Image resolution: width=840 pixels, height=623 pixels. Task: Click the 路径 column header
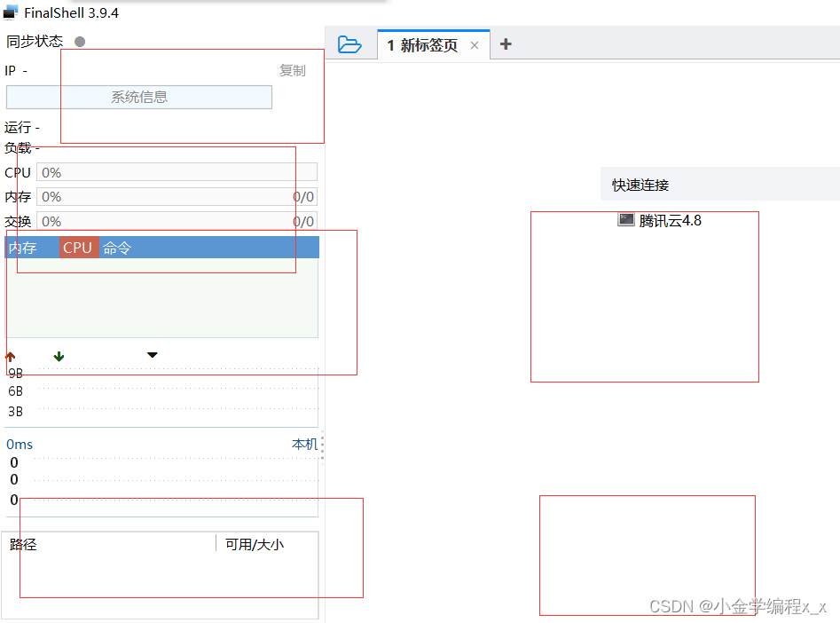click(x=23, y=545)
